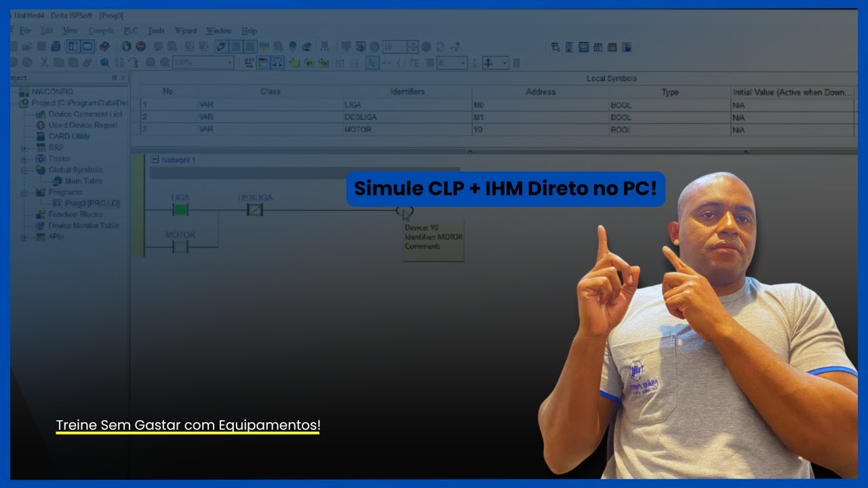Select the Project root node

[x=79, y=103]
